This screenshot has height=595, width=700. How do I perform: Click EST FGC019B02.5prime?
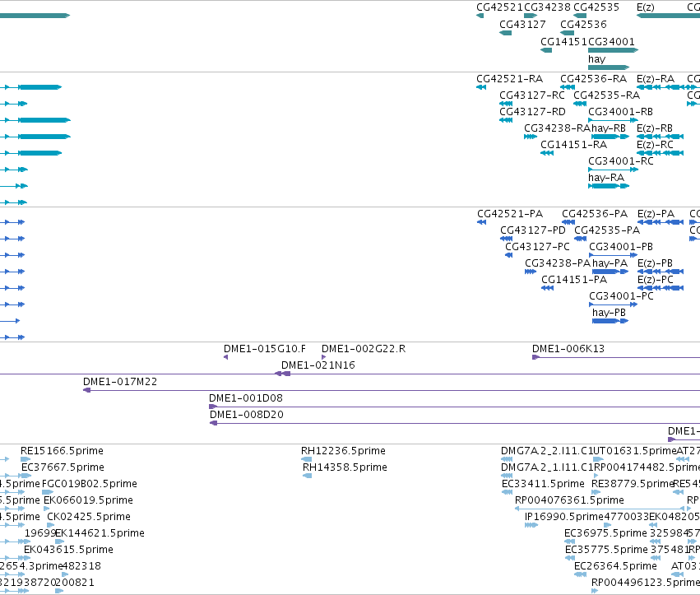[90, 484]
